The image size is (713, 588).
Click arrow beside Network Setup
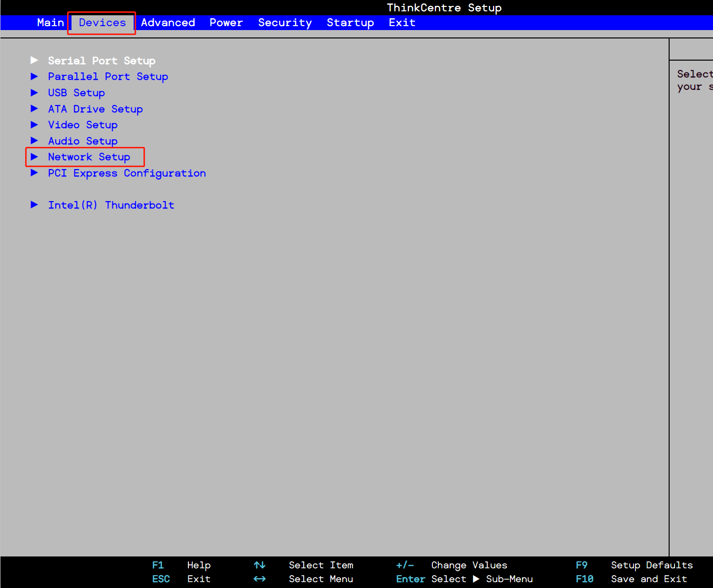click(x=34, y=157)
